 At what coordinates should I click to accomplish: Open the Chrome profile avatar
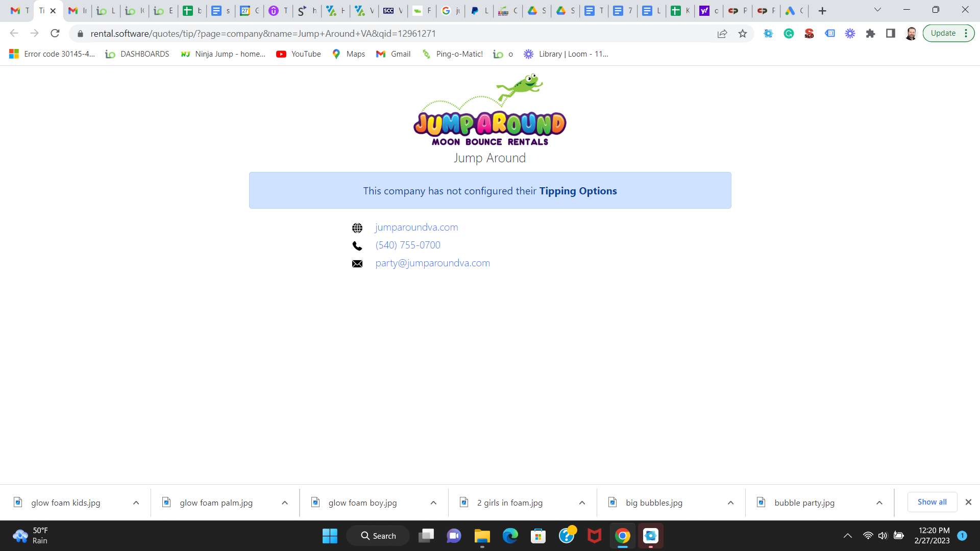pos(911,34)
